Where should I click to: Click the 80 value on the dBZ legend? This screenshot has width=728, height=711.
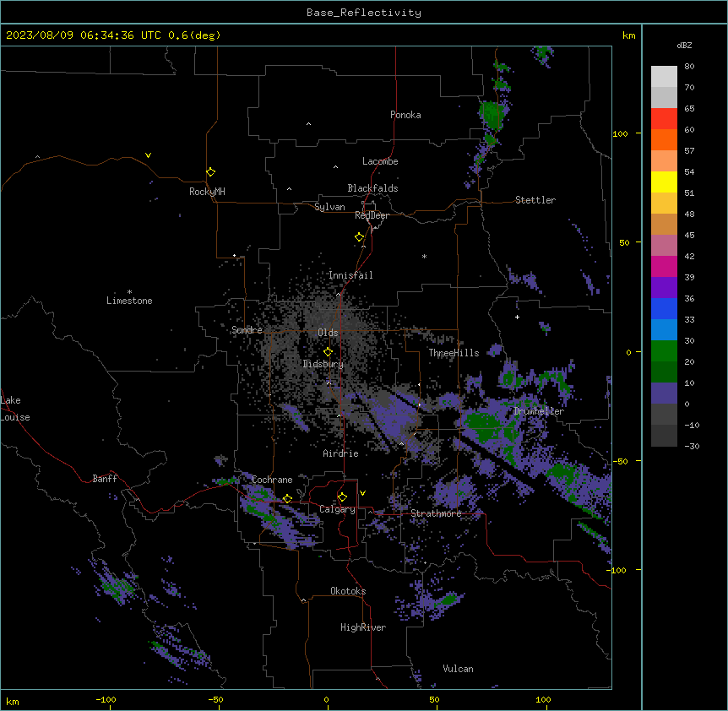[689, 67]
